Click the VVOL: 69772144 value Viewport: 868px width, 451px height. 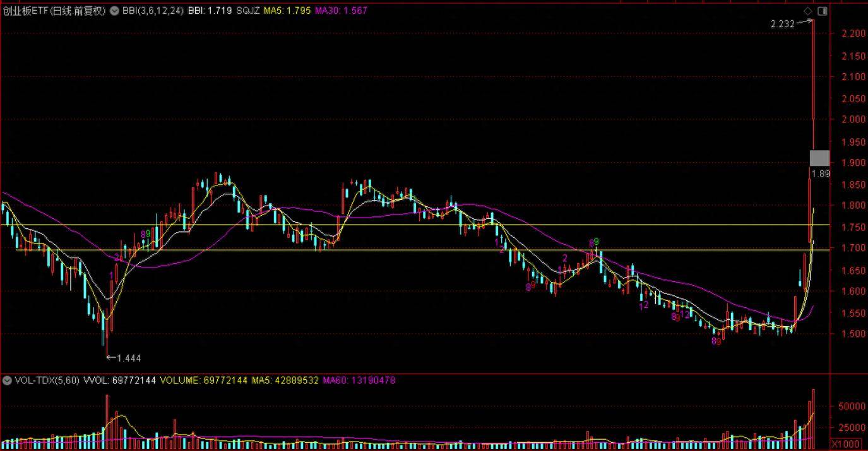[119, 380]
